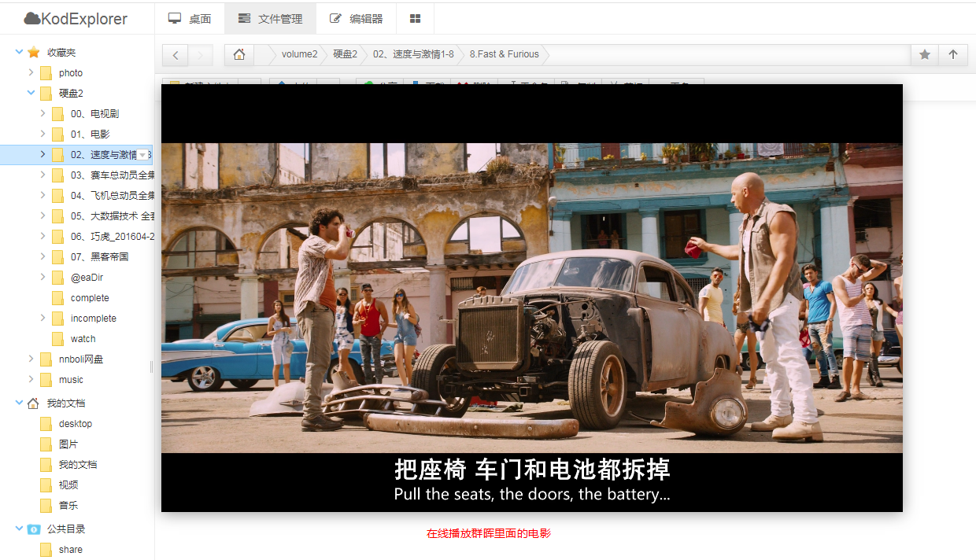Open the grid apps menu icon

click(x=416, y=19)
